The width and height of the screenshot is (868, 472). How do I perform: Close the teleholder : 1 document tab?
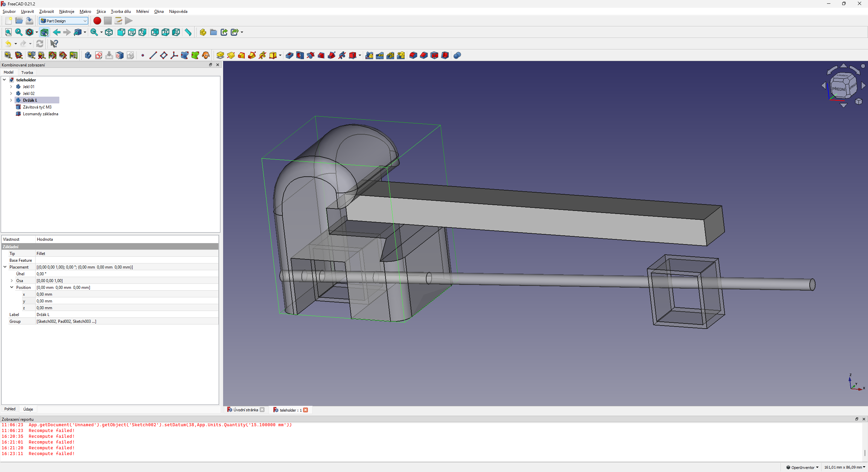click(x=305, y=410)
